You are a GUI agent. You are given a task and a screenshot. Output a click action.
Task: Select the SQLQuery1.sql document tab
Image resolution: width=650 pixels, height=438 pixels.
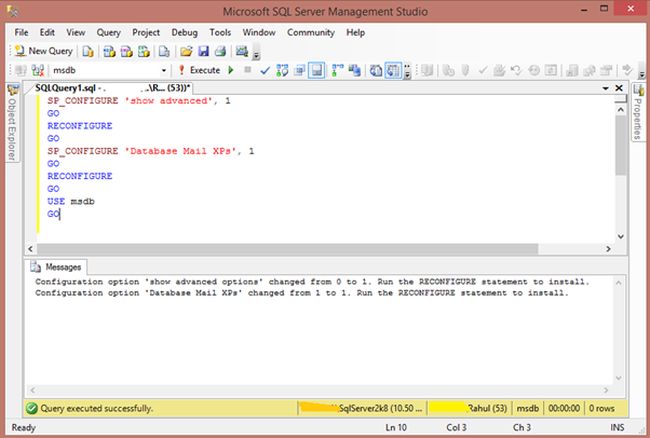[112, 88]
